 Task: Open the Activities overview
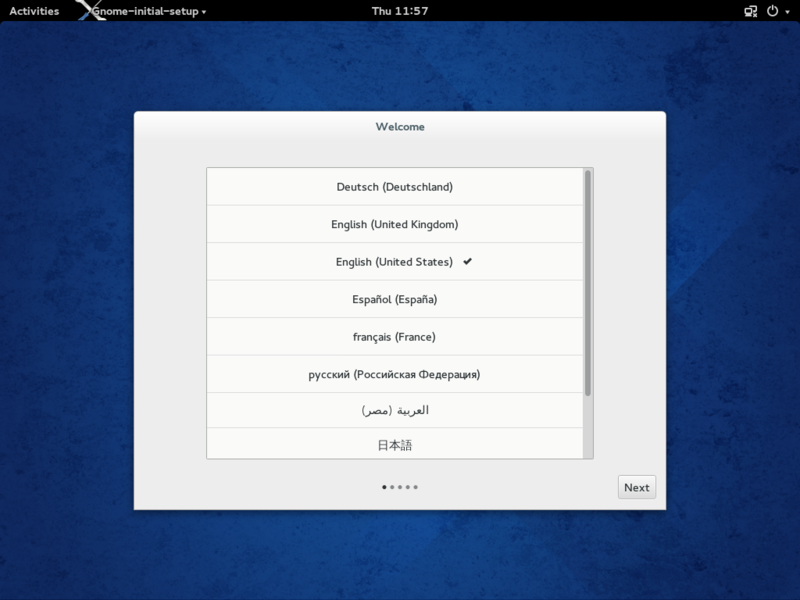tap(34, 11)
